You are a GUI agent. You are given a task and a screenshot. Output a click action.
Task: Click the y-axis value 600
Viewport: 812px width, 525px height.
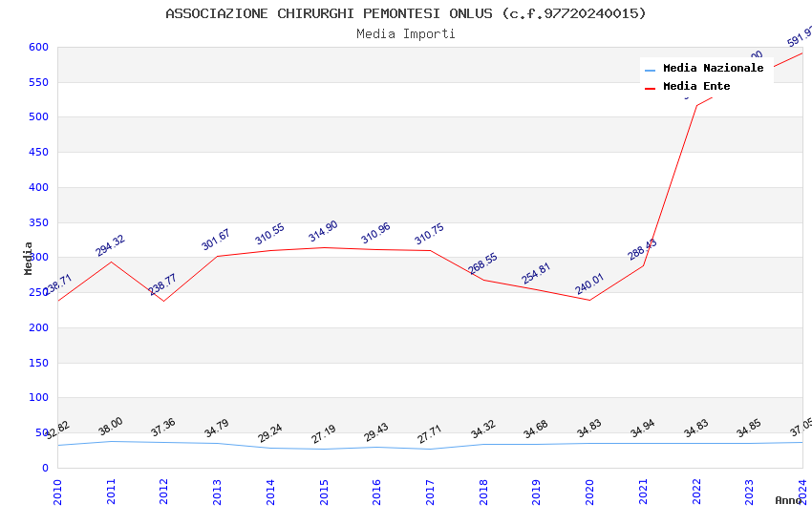click(38, 47)
